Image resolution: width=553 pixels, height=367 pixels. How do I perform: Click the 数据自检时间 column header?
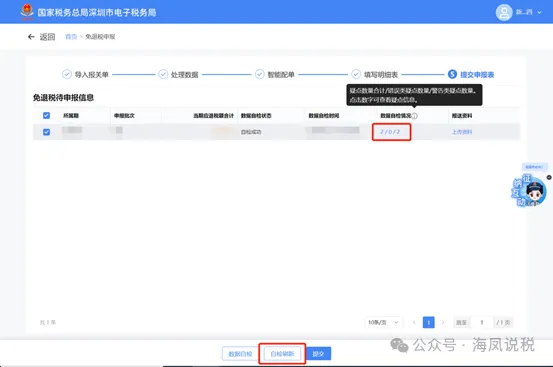click(x=324, y=116)
